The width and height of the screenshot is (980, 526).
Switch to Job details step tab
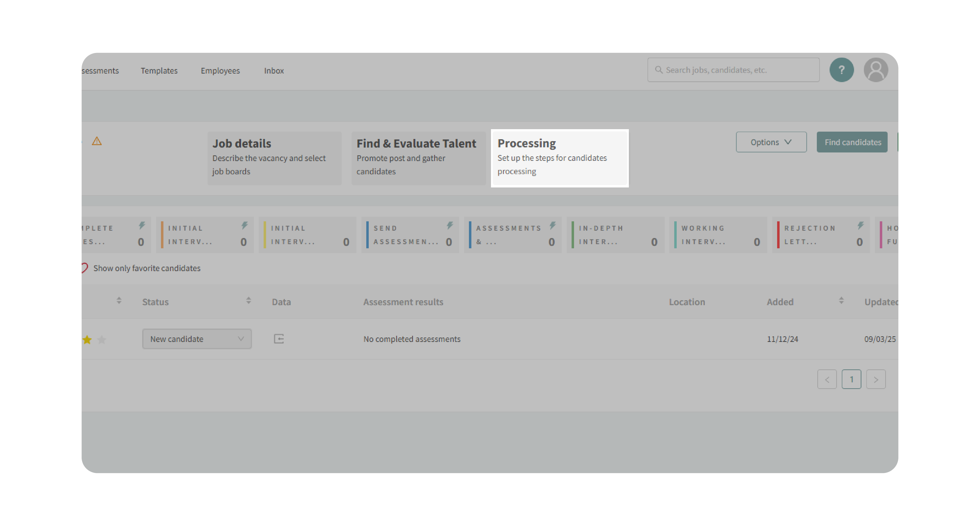274,158
